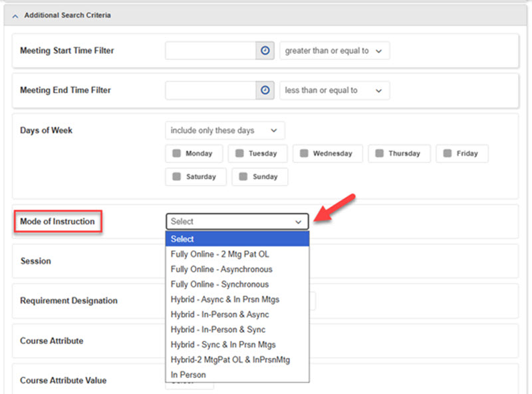
Task: Open the 'less than or equal to' dropdown
Action: click(334, 91)
